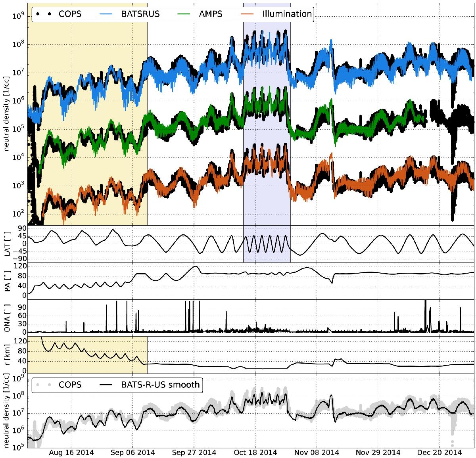Click the green AMPS legend line
Screen dimensions: 476x458
pyautogui.click(x=184, y=14)
